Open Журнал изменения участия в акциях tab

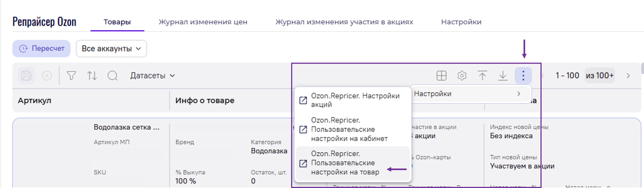[344, 22]
